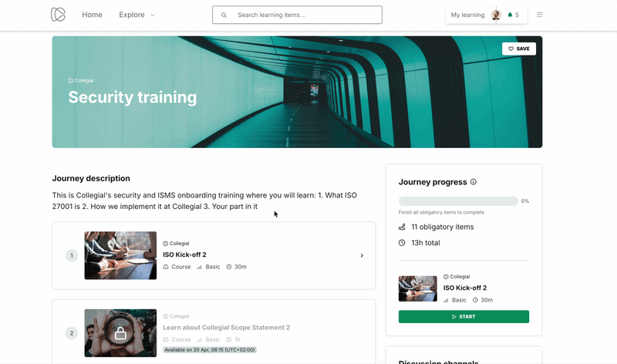The height and width of the screenshot is (364, 617).
Task: Open ISO Kick-off 2 title in progress panel
Action: [465, 288]
